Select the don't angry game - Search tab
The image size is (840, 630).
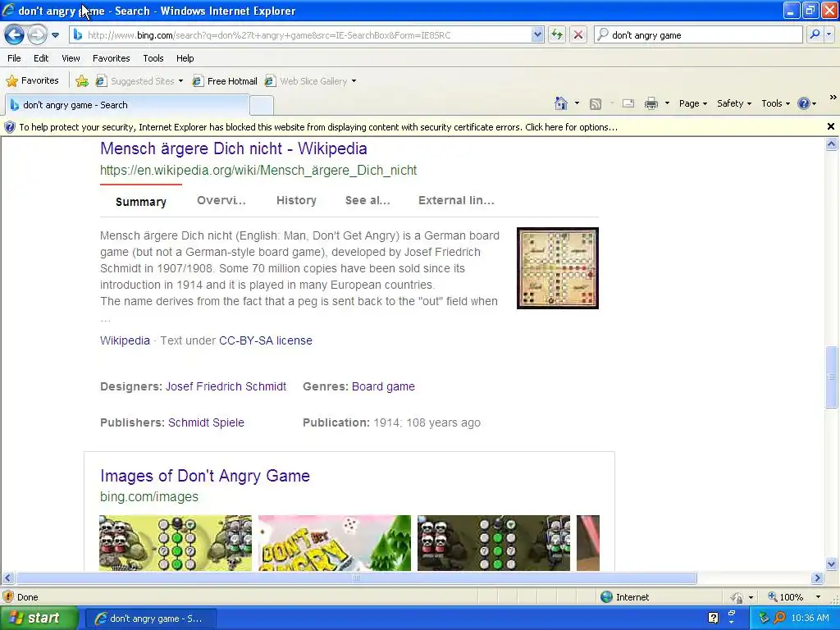(x=127, y=105)
